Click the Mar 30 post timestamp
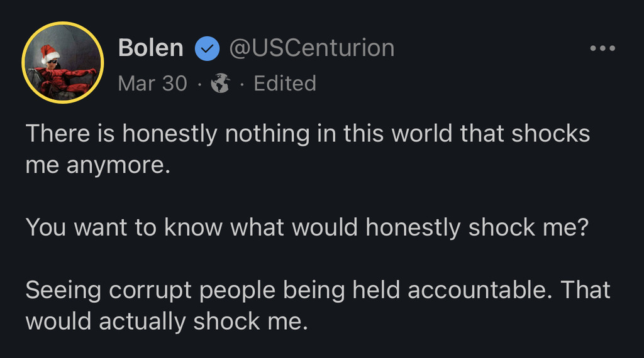 tap(152, 84)
